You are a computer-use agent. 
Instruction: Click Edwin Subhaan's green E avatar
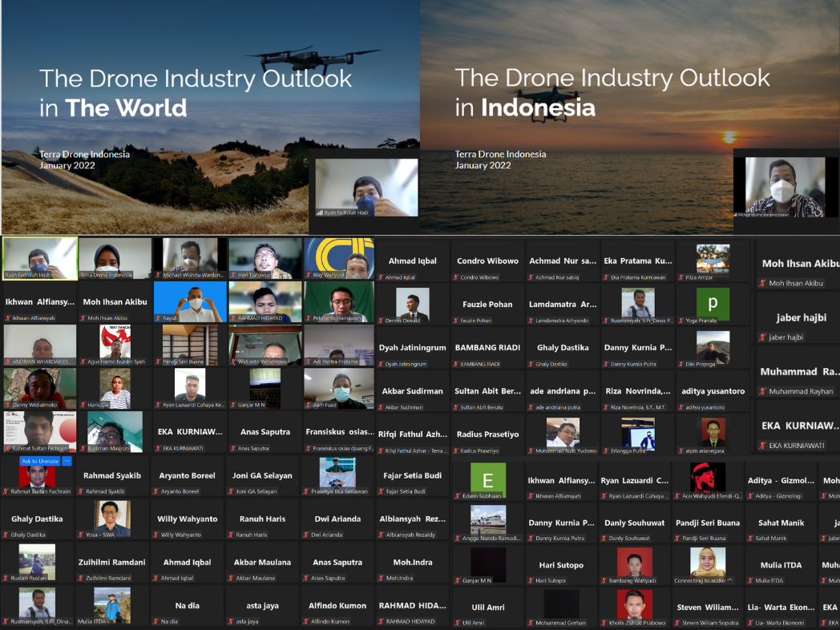tap(488, 479)
